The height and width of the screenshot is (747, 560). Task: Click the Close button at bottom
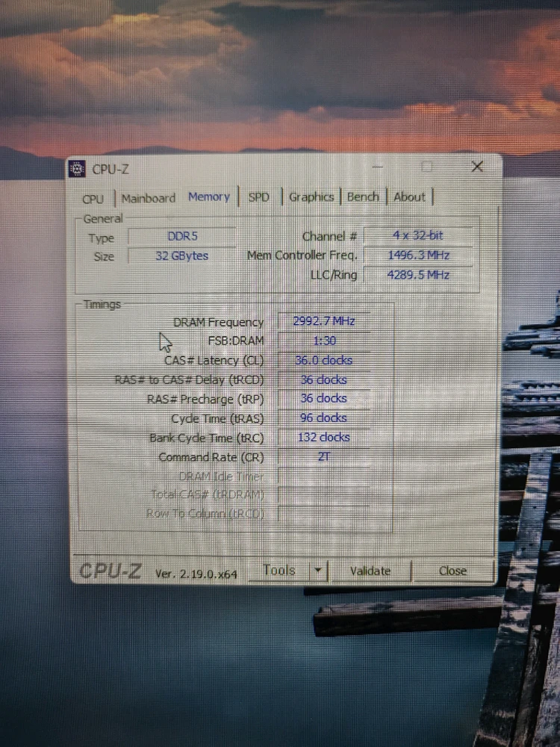[x=452, y=571]
